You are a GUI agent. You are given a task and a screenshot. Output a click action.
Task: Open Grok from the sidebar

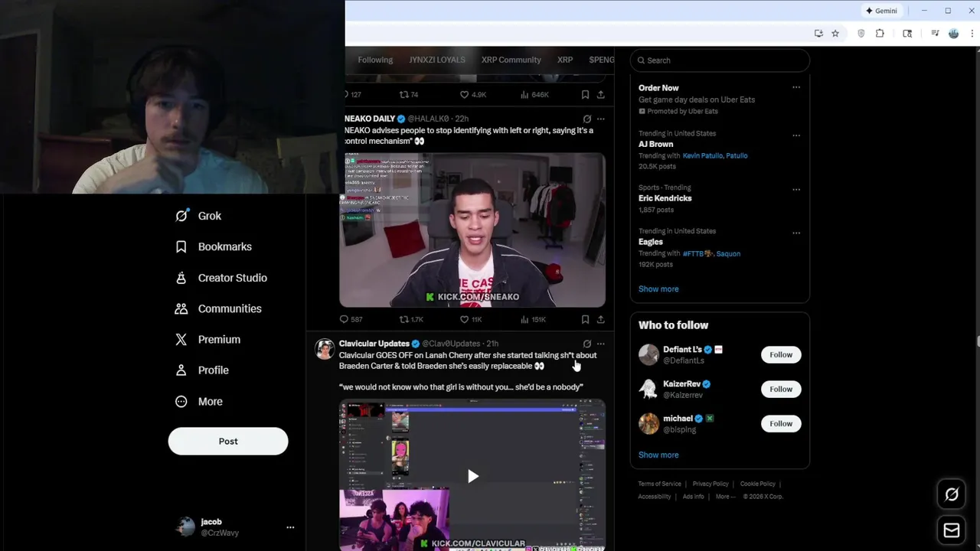point(198,216)
